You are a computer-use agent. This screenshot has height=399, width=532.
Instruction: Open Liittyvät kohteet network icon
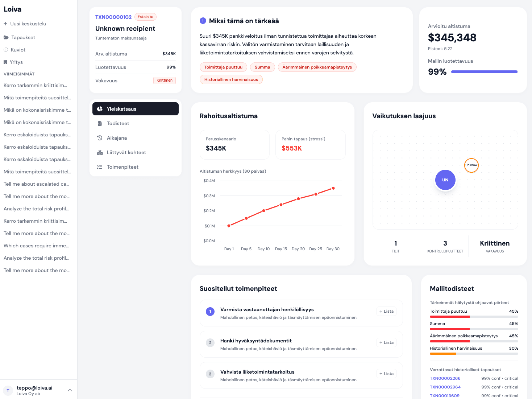coord(100,152)
